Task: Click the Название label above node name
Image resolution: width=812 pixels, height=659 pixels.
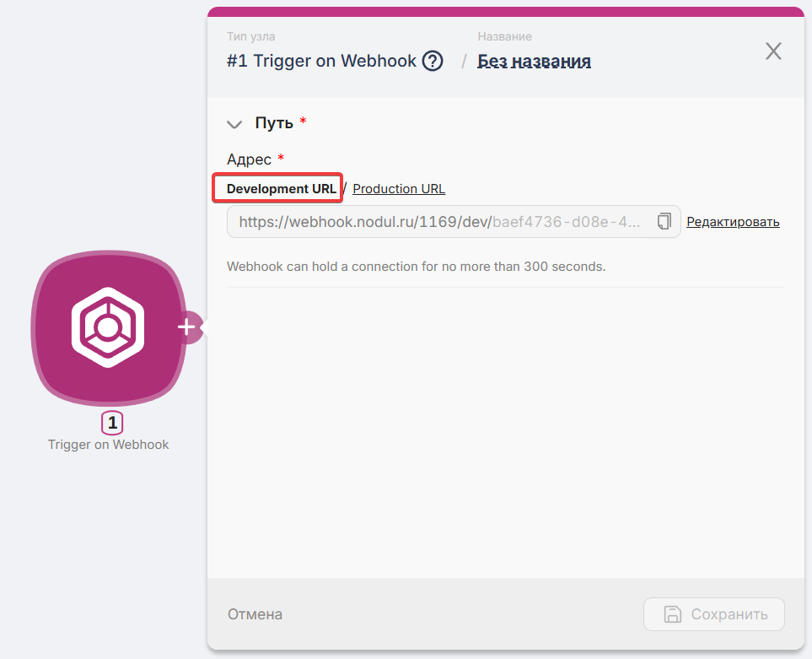Action: pyautogui.click(x=504, y=37)
